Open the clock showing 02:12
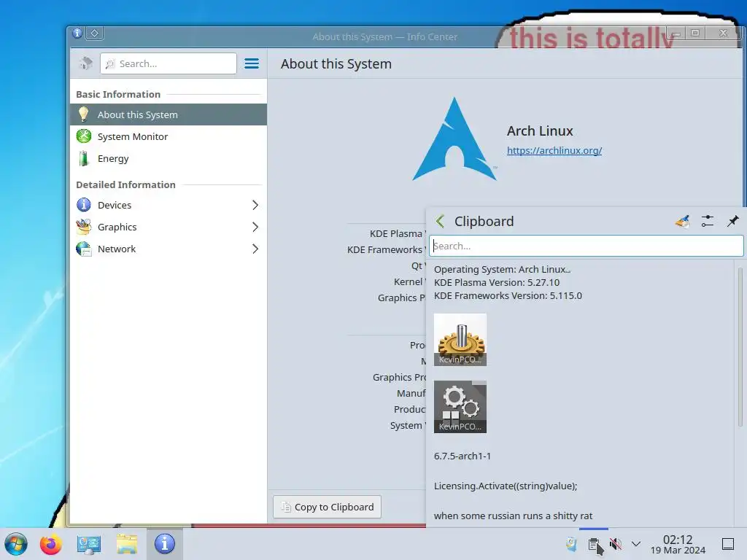The width and height of the screenshot is (747, 560). click(678, 545)
